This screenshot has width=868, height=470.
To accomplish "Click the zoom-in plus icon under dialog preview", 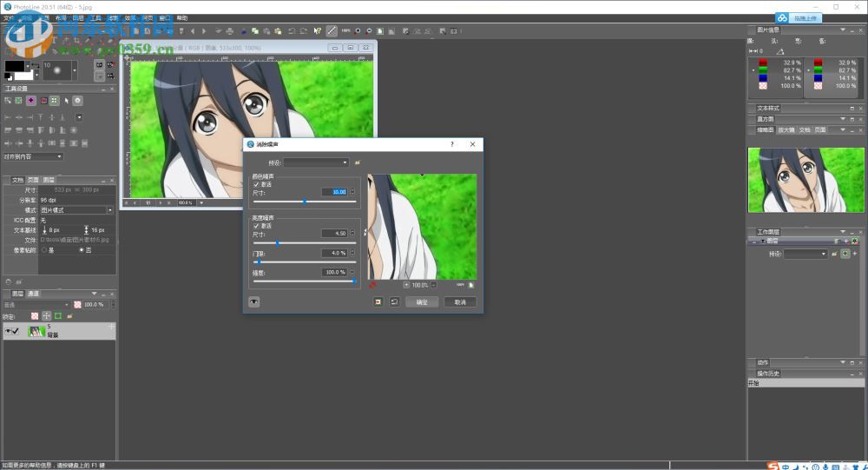I will 406,284.
